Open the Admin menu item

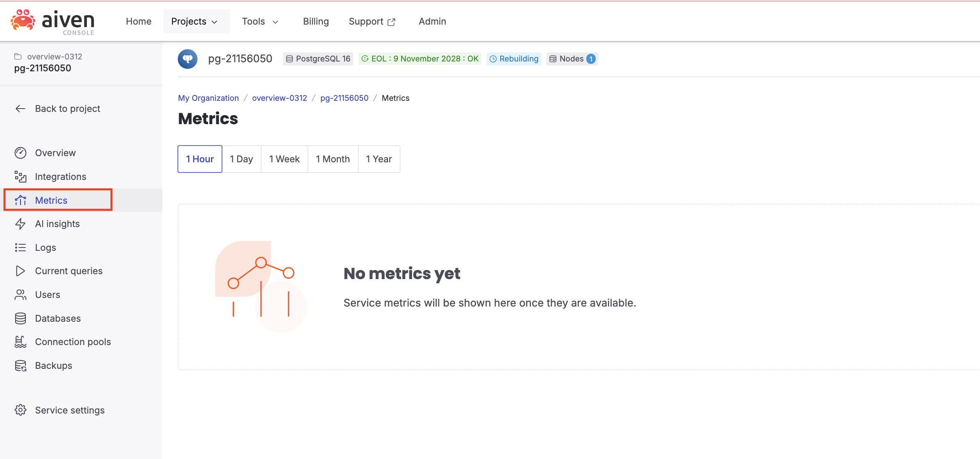pos(432,21)
